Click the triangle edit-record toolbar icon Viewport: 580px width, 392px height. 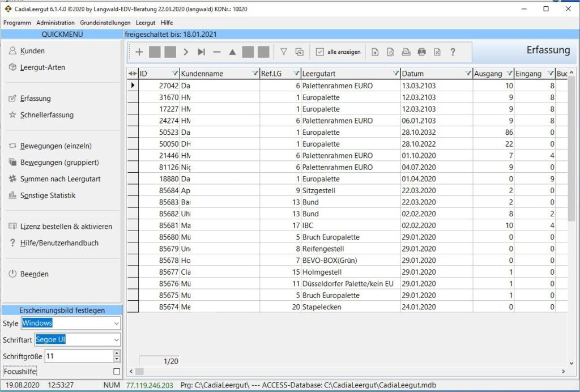(x=232, y=52)
